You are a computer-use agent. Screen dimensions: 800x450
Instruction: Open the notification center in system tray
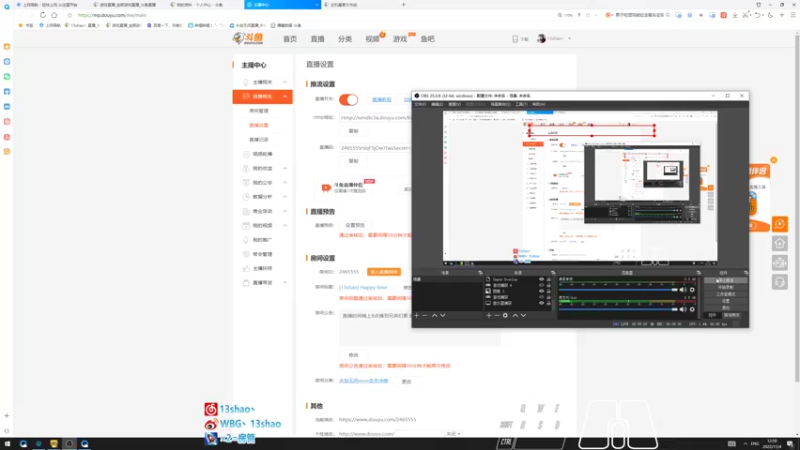(790, 444)
